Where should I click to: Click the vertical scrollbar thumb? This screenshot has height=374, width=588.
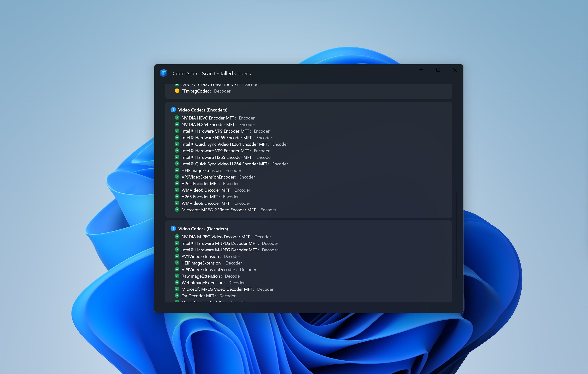[x=456, y=235]
